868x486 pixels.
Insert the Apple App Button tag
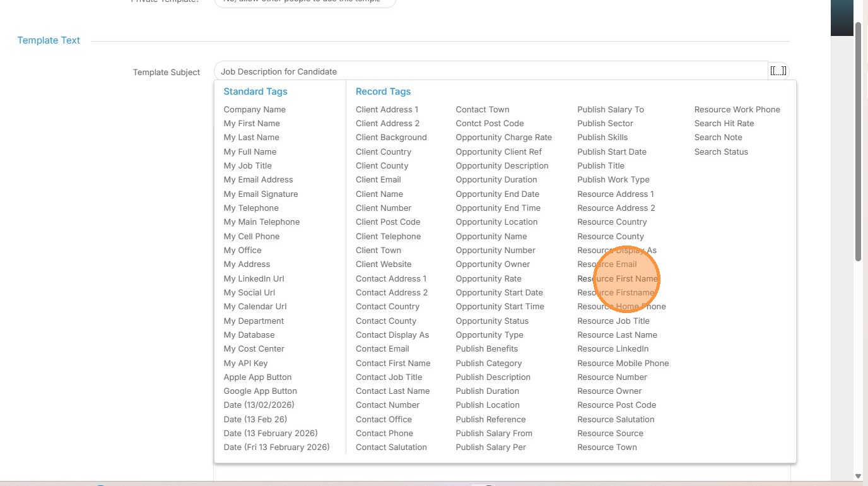(258, 377)
